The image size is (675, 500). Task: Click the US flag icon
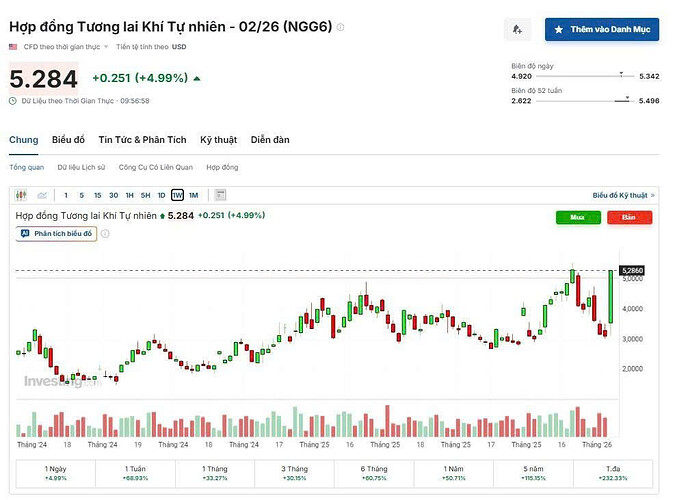pos(13,47)
